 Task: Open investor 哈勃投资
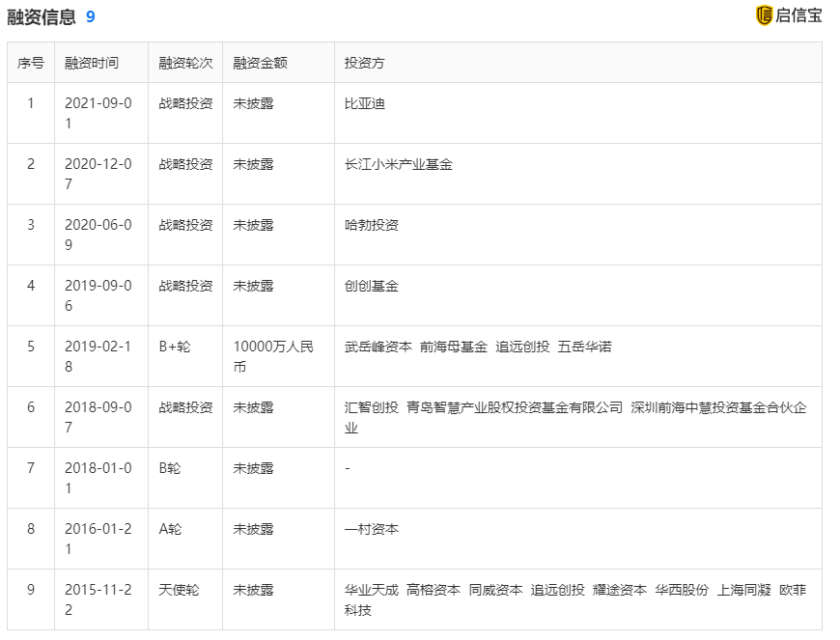coord(372,225)
